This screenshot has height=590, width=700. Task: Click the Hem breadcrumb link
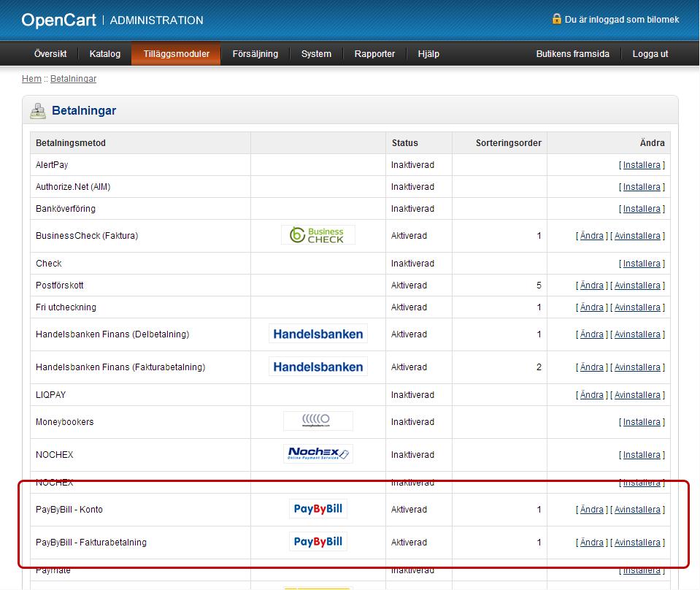click(31, 79)
